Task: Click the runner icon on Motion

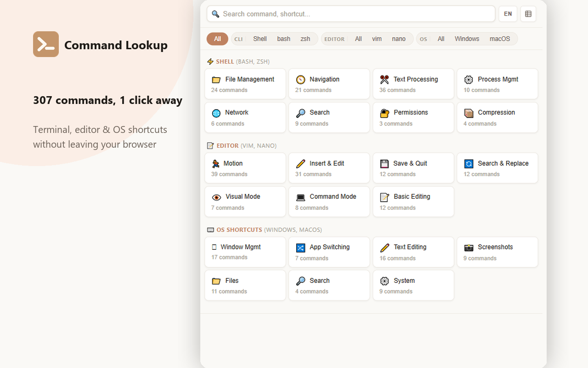Action: point(215,164)
